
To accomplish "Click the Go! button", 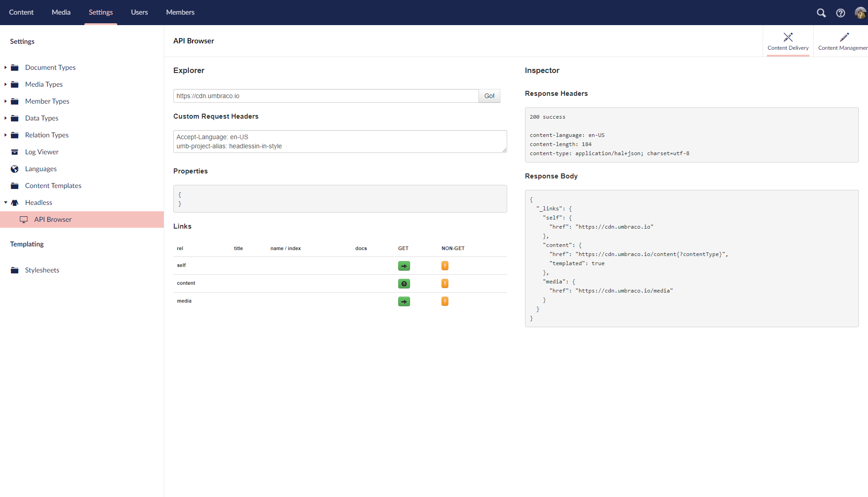I will 489,96.
